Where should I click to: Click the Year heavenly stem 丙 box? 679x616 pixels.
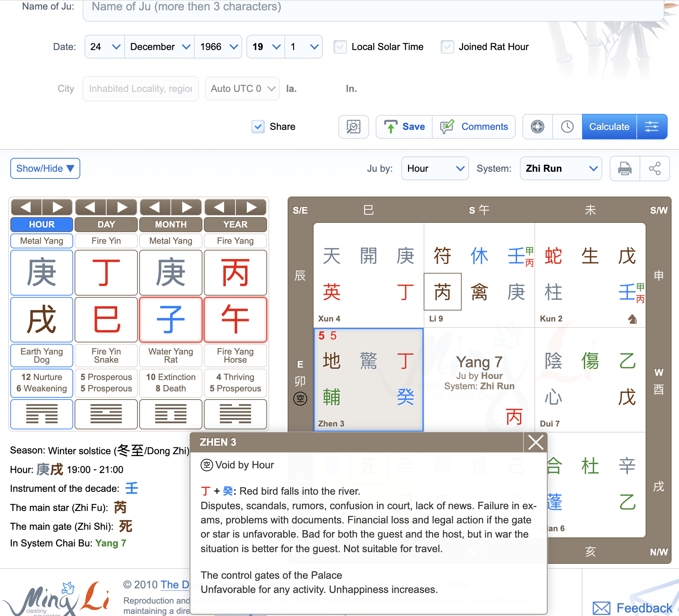235,273
